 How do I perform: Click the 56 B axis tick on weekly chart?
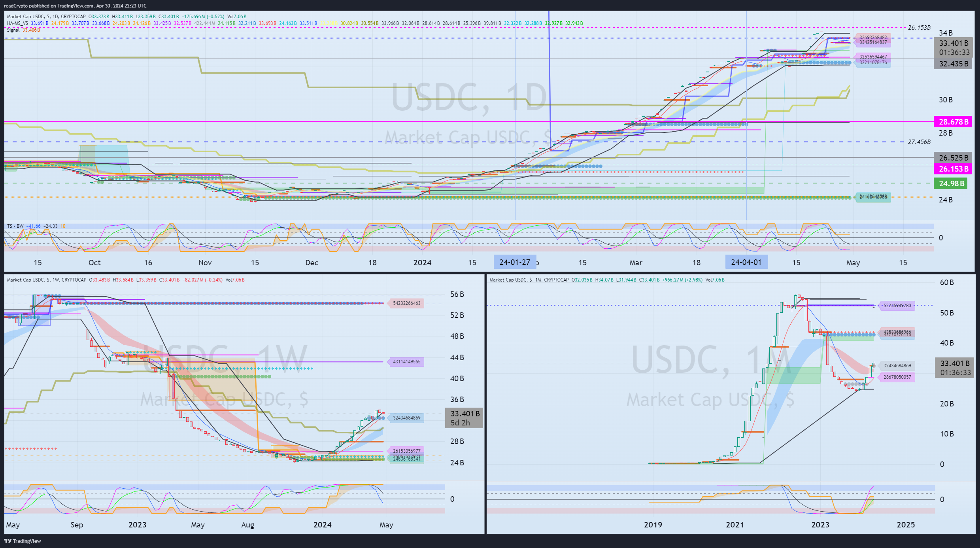[457, 294]
